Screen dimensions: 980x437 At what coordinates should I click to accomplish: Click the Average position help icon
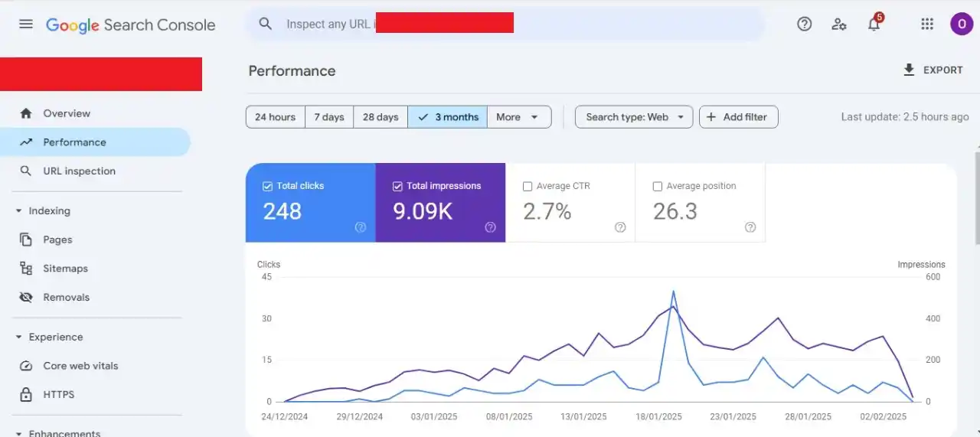point(750,227)
